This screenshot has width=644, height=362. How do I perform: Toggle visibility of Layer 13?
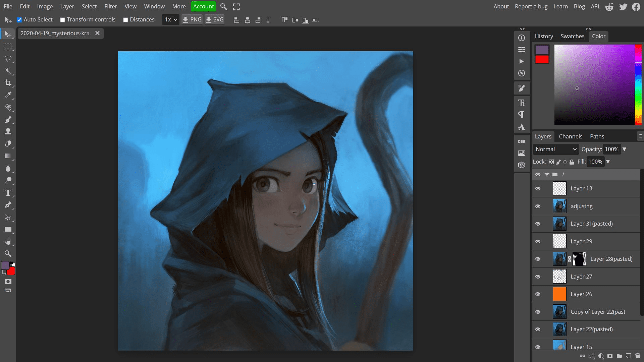(538, 188)
